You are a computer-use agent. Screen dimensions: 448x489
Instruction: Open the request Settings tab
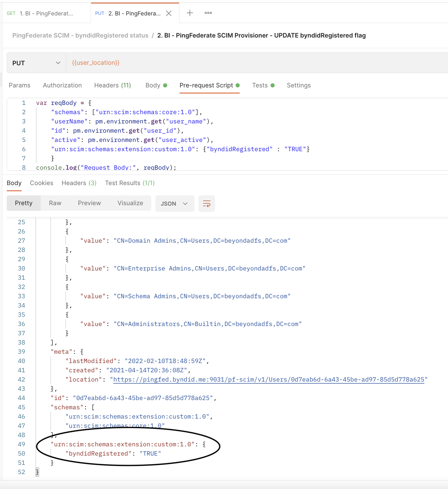pyautogui.click(x=298, y=85)
